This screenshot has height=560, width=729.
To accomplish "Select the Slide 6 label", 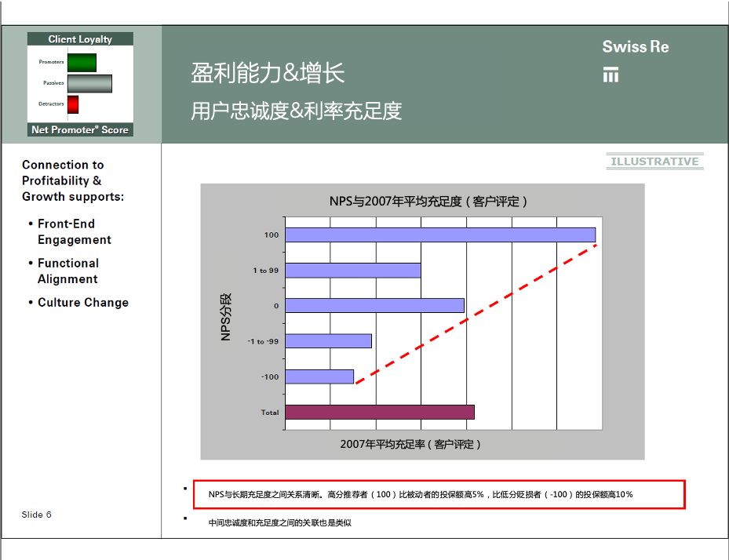I will click(37, 515).
